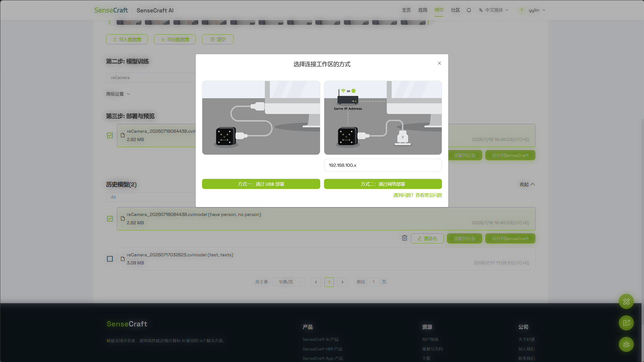The width and height of the screenshot is (644, 362).
Task: Go to previous page arrow
Action: click(x=316, y=282)
